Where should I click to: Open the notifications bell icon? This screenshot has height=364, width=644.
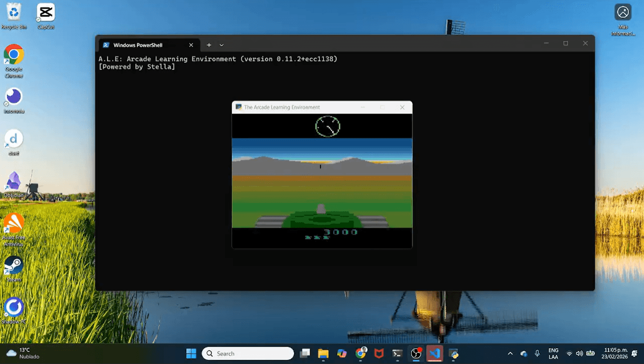(x=634, y=354)
